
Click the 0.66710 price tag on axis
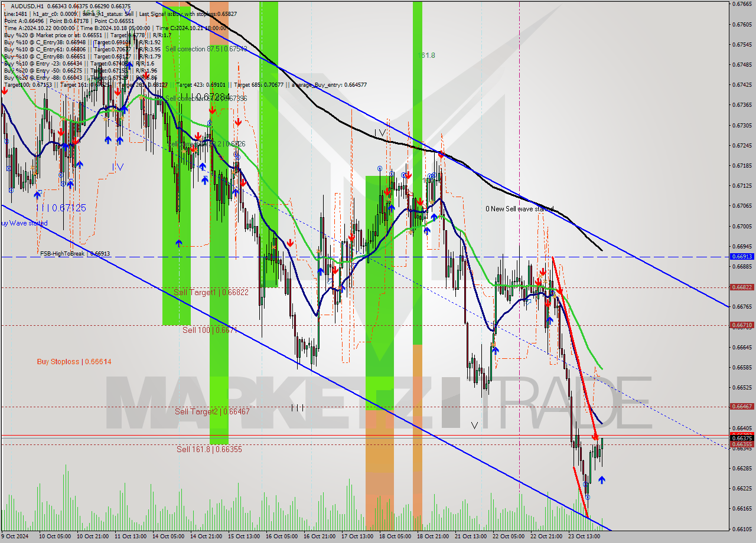point(742,325)
